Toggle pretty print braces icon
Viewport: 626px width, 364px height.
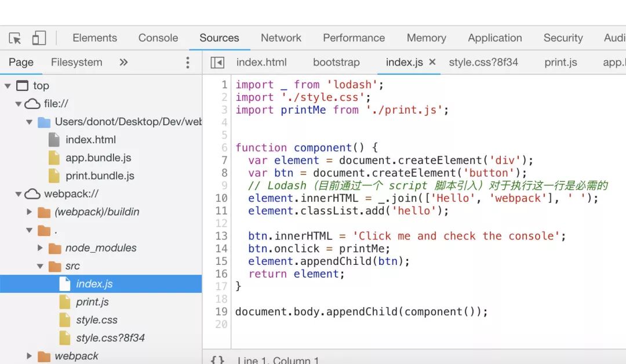click(217, 360)
